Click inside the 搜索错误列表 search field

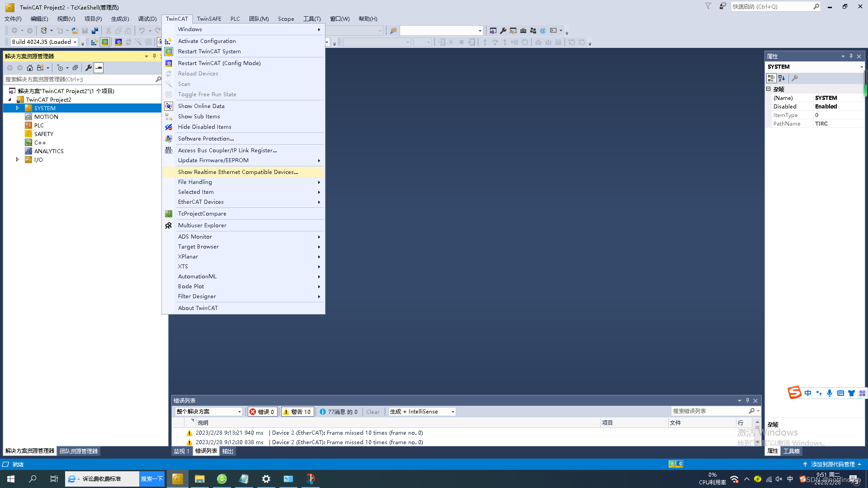(x=710, y=410)
